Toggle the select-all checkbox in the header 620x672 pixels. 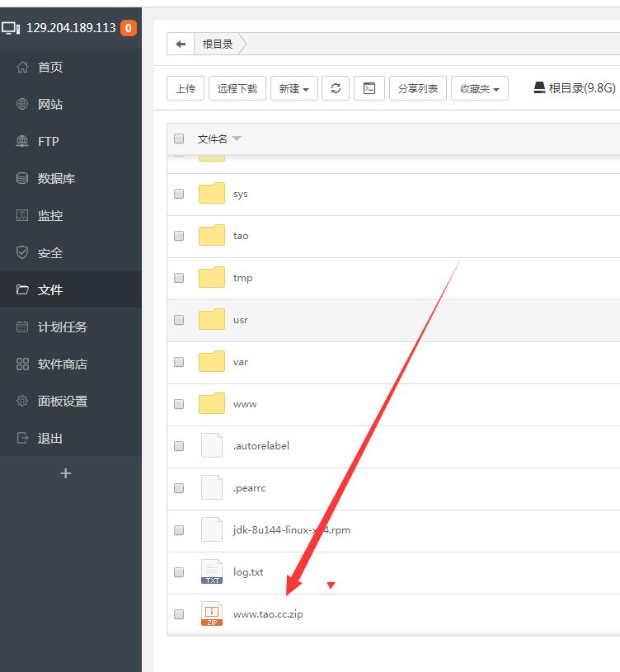pyautogui.click(x=179, y=139)
